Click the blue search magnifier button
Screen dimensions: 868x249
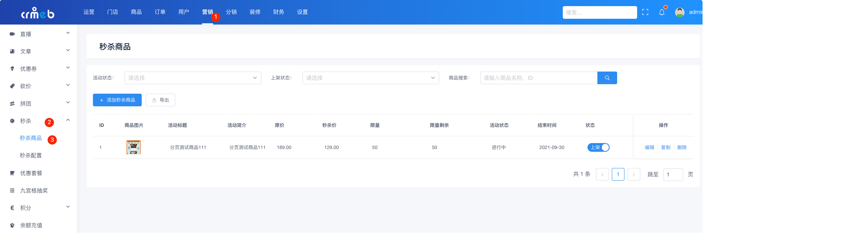click(x=607, y=78)
